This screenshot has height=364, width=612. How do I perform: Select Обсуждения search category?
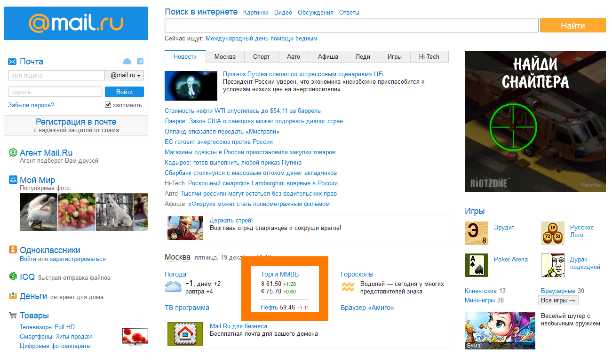pyautogui.click(x=316, y=13)
